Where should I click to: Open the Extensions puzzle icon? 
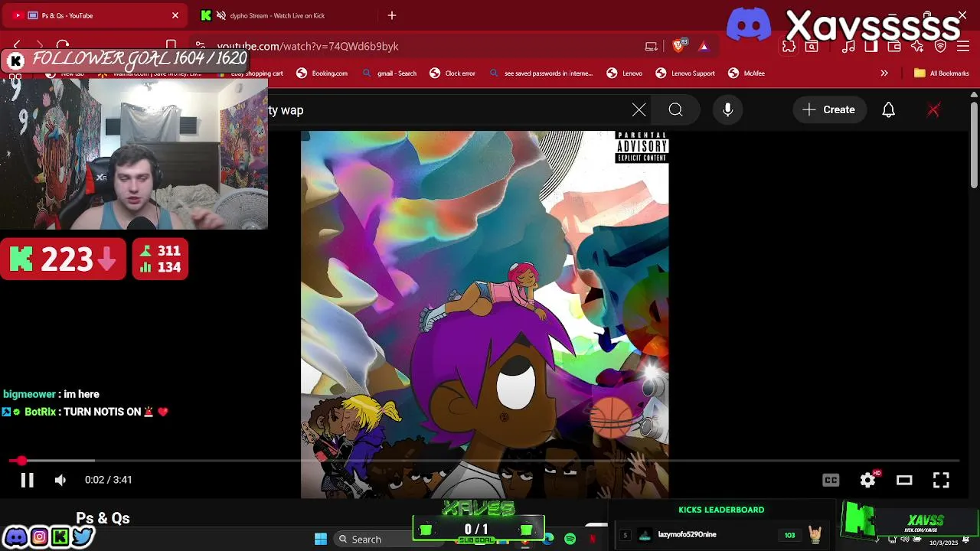pos(789,47)
